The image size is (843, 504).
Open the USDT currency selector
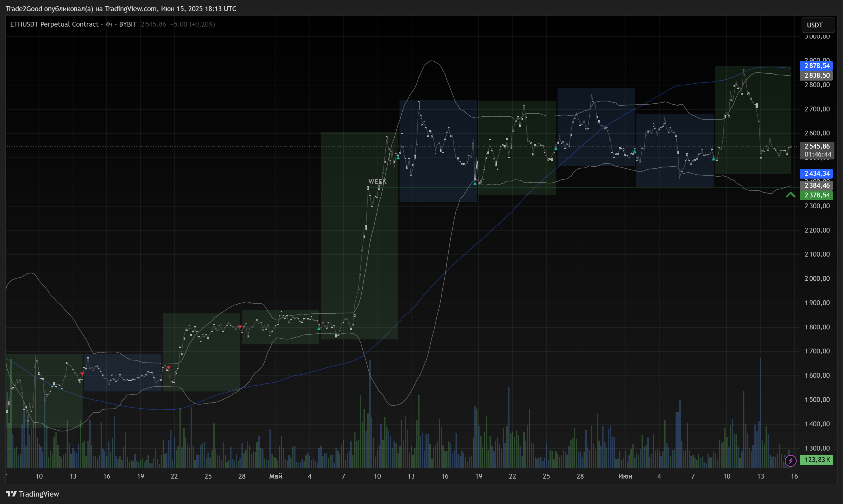[818, 25]
